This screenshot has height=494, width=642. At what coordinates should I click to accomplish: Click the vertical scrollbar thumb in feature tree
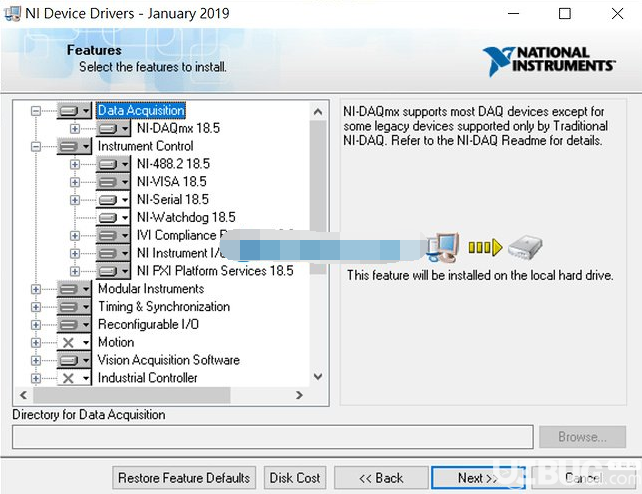pos(318,197)
